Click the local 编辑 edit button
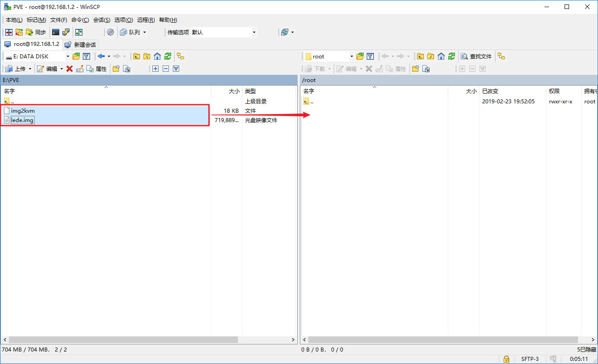This screenshot has width=598, height=364. pos(47,69)
